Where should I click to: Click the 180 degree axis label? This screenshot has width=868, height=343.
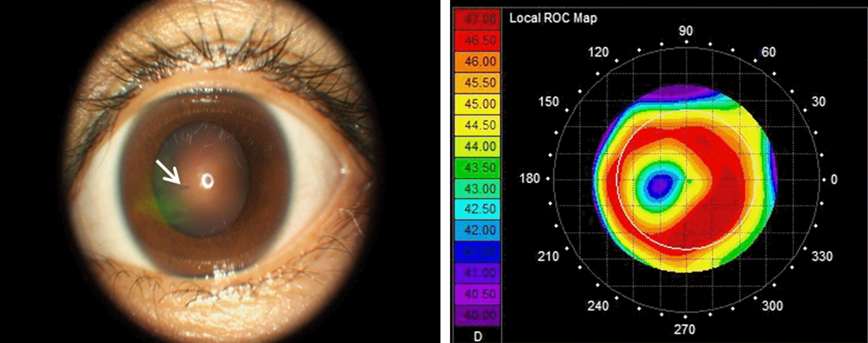click(x=530, y=178)
